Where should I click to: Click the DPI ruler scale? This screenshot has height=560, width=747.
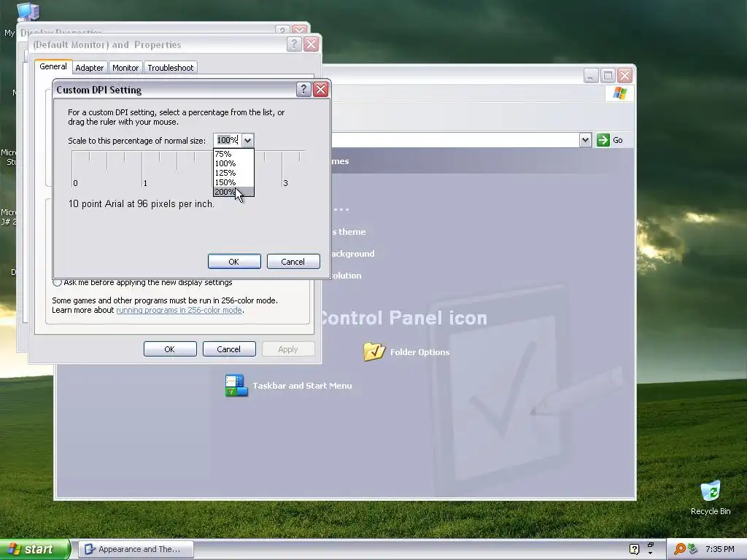click(x=187, y=169)
